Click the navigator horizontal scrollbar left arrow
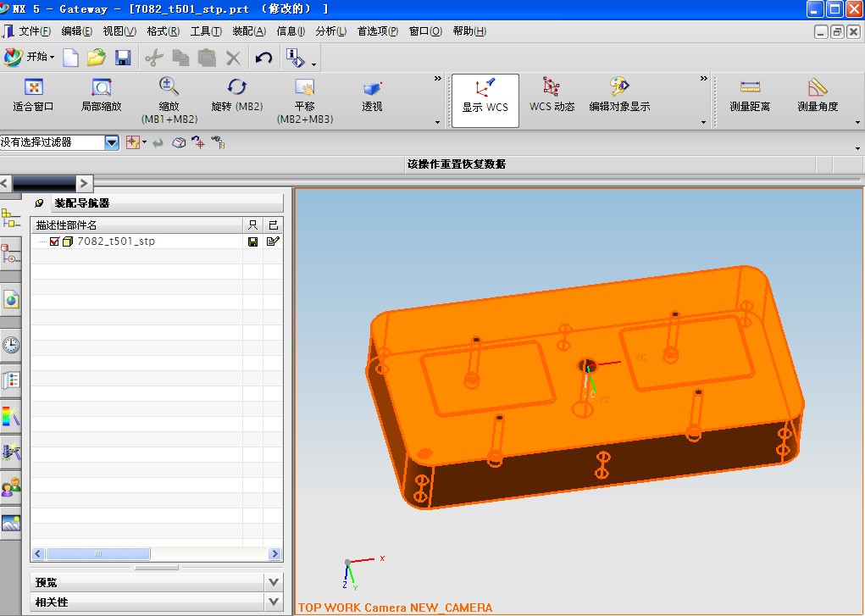 [38, 553]
